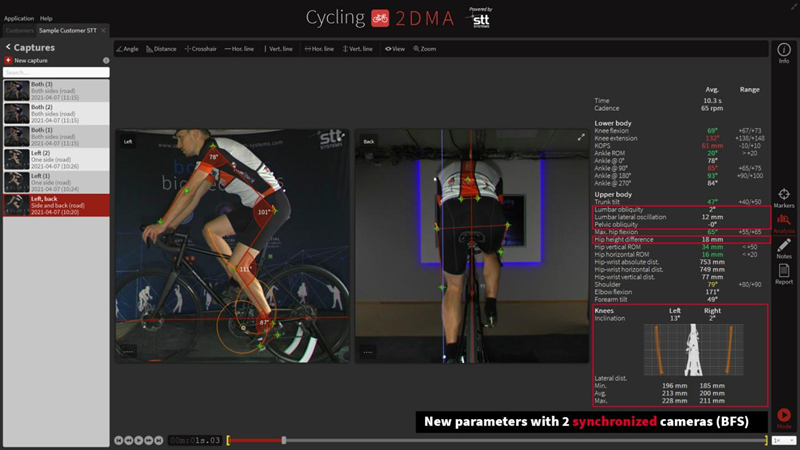This screenshot has height=450, width=800.
Task: Go back using the Captures chevron
Action: [x=8, y=47]
